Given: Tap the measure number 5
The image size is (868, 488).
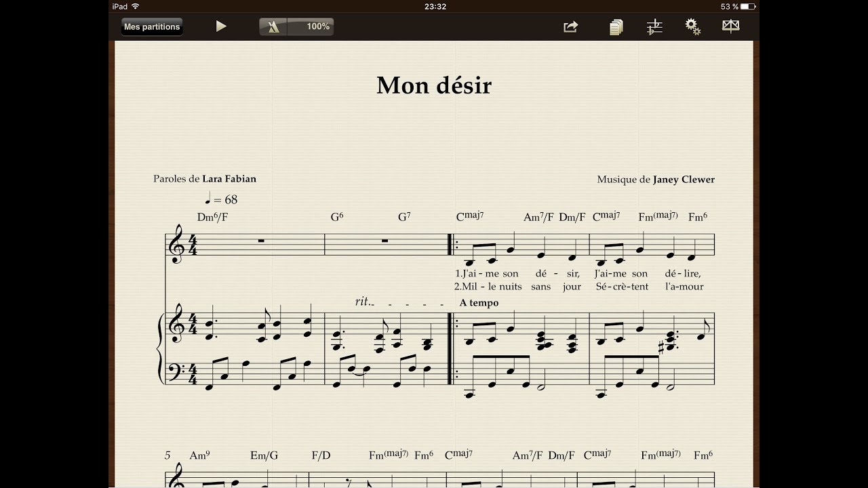Looking at the screenshot, I should 167,456.
